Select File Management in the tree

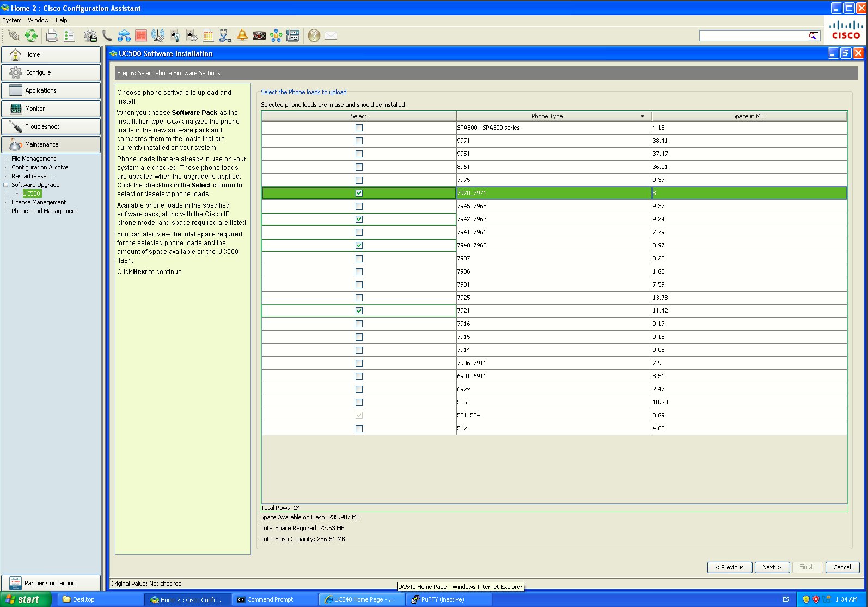point(34,159)
